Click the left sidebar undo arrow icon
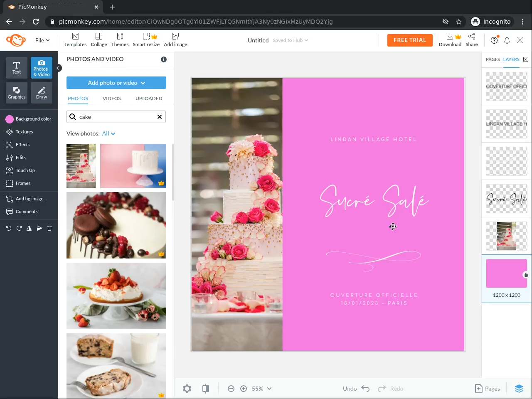This screenshot has width=532, height=399. tap(9, 228)
